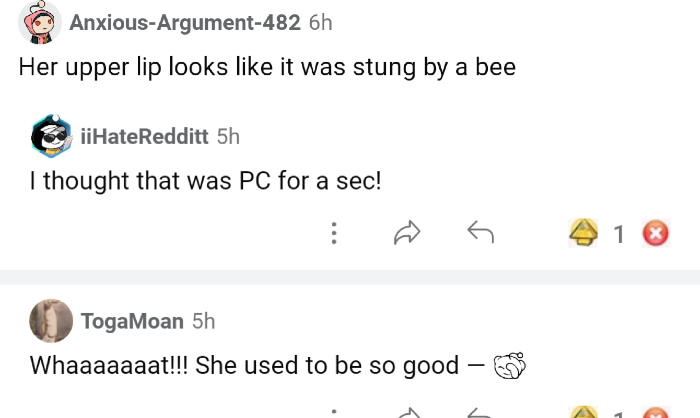This screenshot has width=700, height=418.
Task: Reply to iiHateRedditt's comment via the reply arrow
Action: pyautogui.click(x=481, y=234)
